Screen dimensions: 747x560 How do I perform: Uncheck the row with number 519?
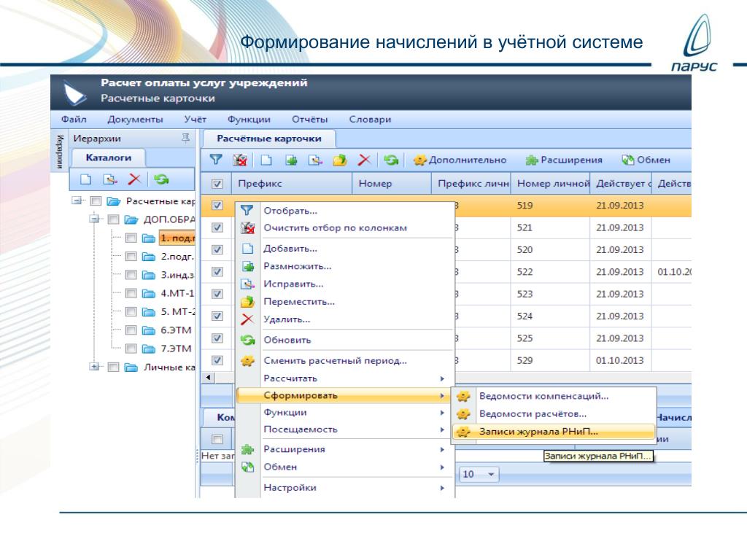pyautogui.click(x=217, y=205)
